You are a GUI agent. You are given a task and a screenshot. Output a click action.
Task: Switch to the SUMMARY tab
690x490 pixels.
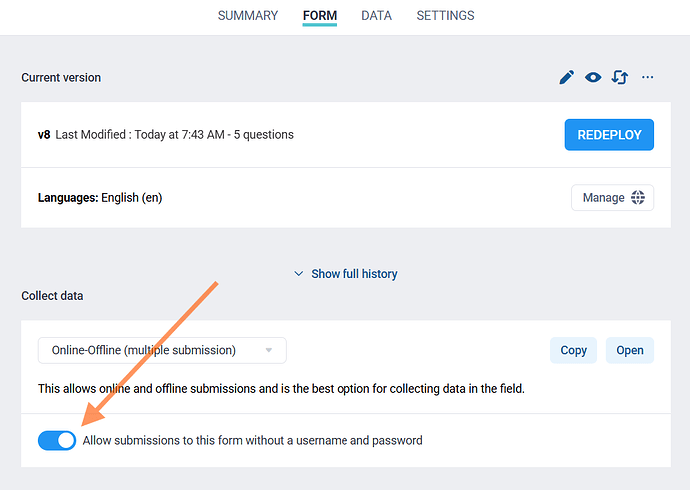click(248, 16)
